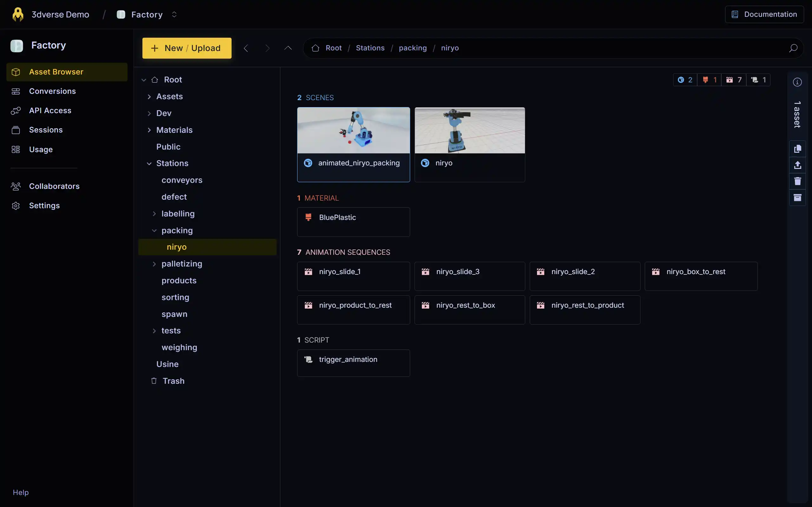Open the animated_niryo_packing scene thumbnail
The image size is (812, 507).
(353, 130)
